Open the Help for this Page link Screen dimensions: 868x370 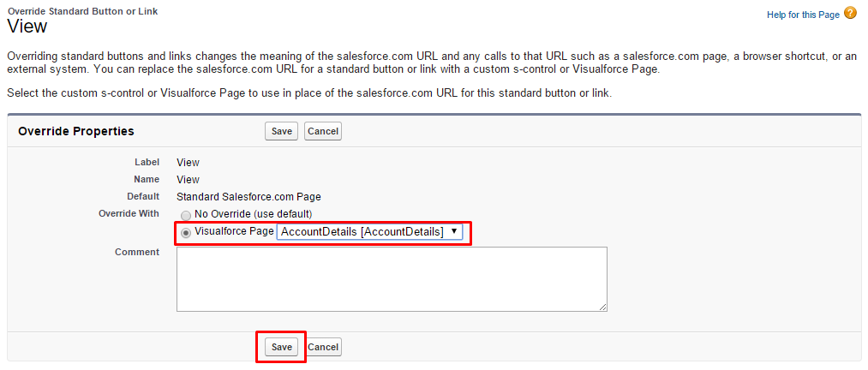tap(804, 15)
